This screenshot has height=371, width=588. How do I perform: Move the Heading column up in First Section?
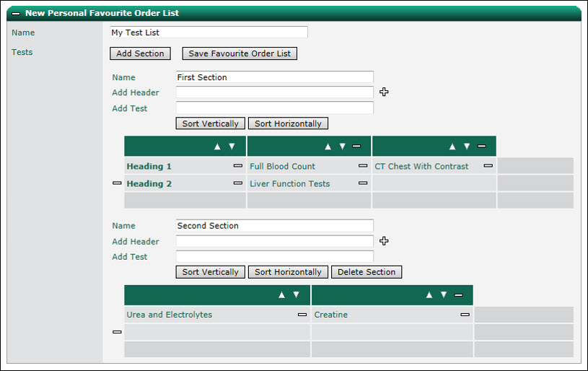point(217,147)
